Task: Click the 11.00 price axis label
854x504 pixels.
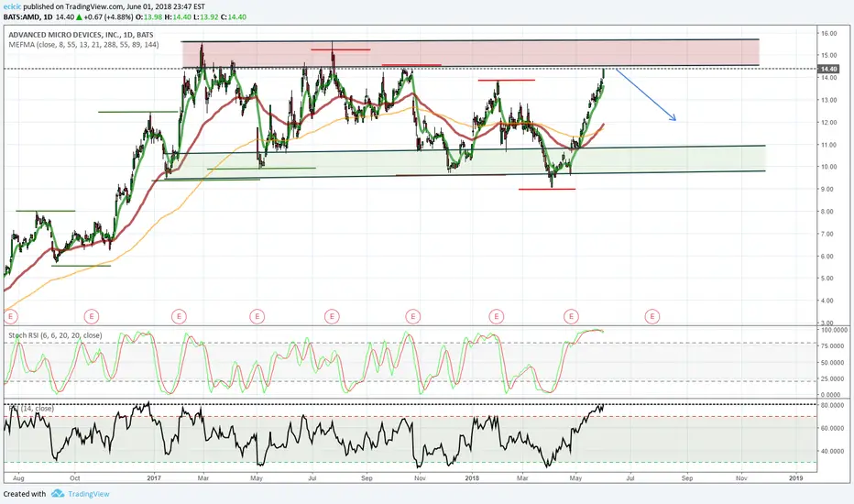Action: [829, 145]
